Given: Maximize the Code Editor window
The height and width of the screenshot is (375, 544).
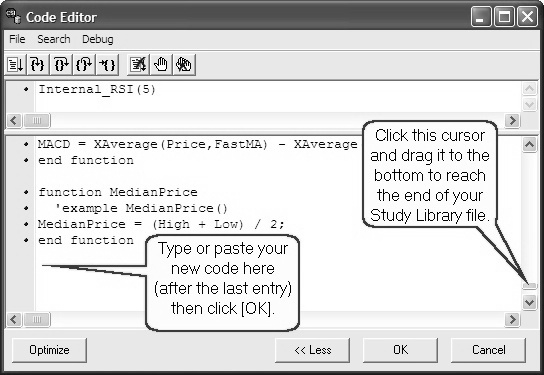Looking at the screenshot, I should [504, 17].
